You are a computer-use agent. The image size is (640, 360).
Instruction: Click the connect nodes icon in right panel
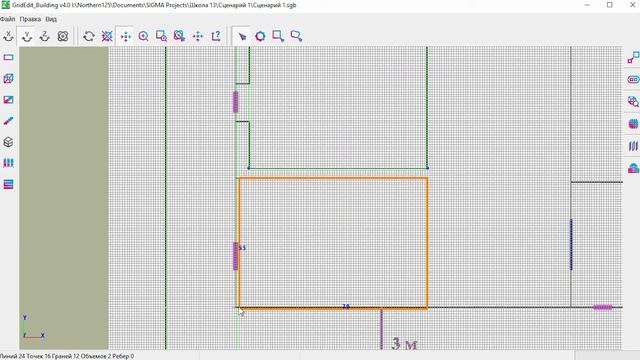633,58
